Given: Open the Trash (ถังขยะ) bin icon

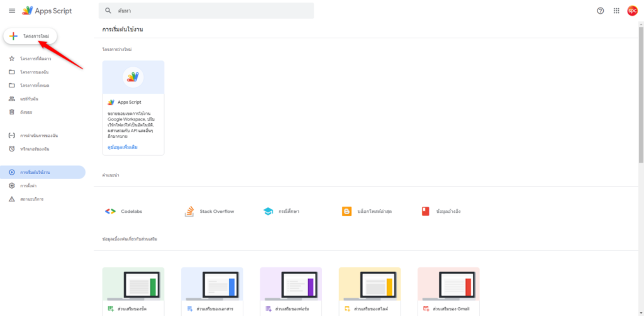Looking at the screenshot, I should (x=12, y=112).
